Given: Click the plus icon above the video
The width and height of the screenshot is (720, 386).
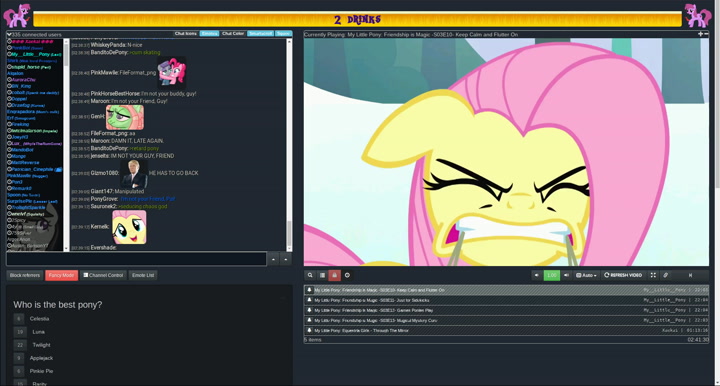Looking at the screenshot, I should [700, 34].
